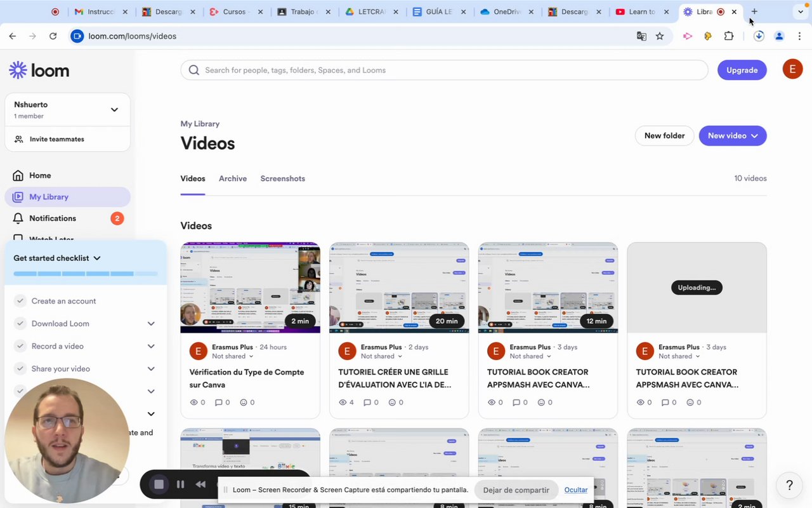812x508 pixels.
Task: Open Not shared dropdown on Vérification du Type video
Action: (233, 356)
